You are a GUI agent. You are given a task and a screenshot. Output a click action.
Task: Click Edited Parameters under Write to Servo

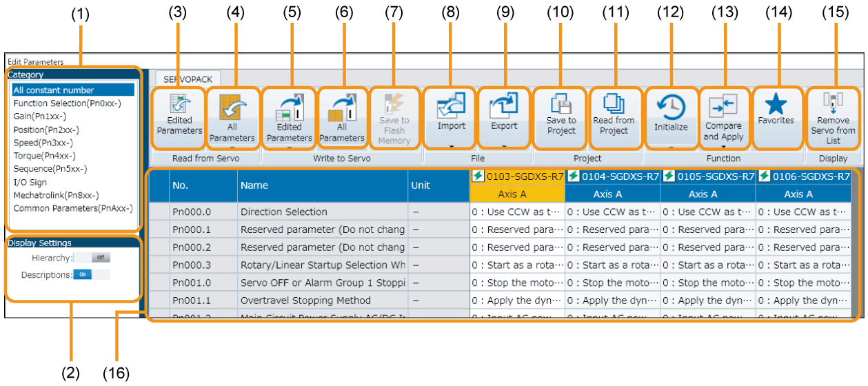coord(289,119)
